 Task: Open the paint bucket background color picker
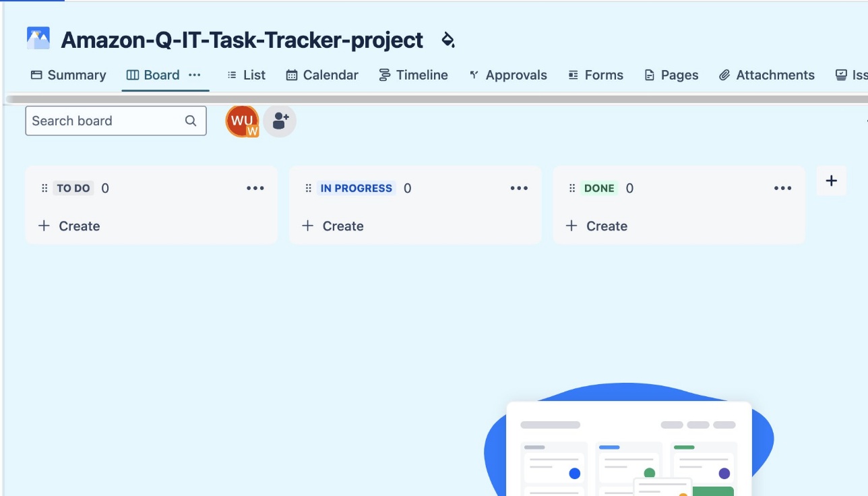click(x=447, y=40)
